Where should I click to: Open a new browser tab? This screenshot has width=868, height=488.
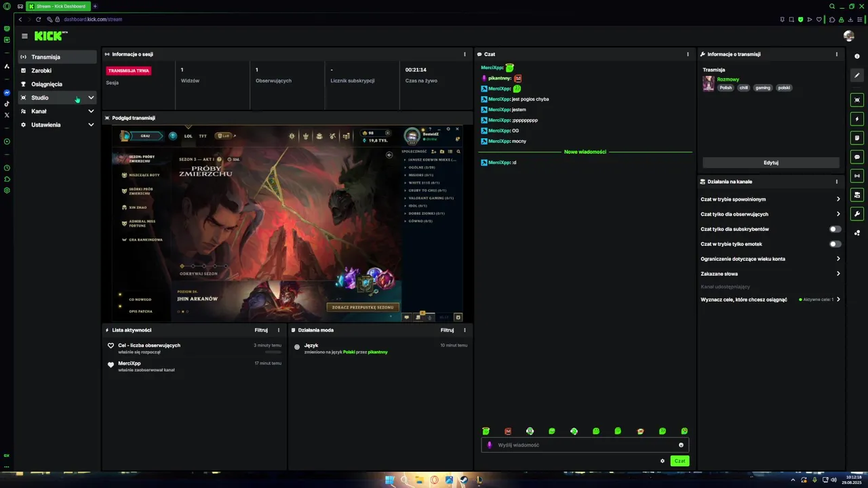coord(95,6)
